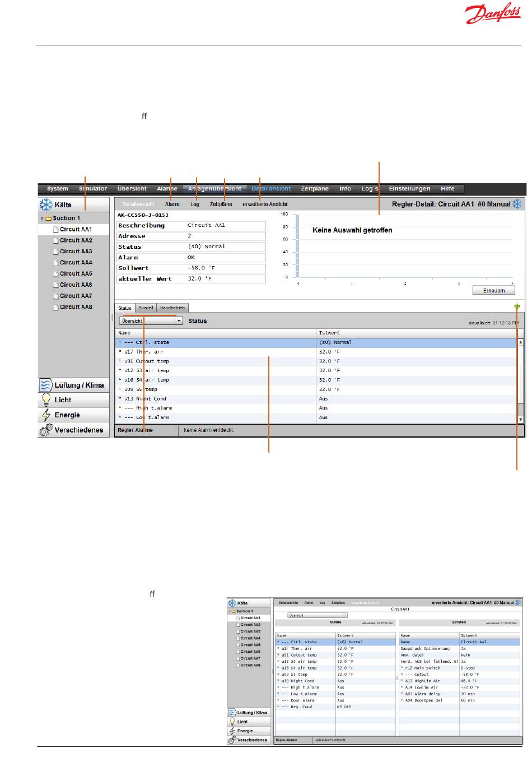Open erweiterte Ansicht sub-tab in main screenshot
The height and width of the screenshot is (767, 532).
tap(265, 204)
